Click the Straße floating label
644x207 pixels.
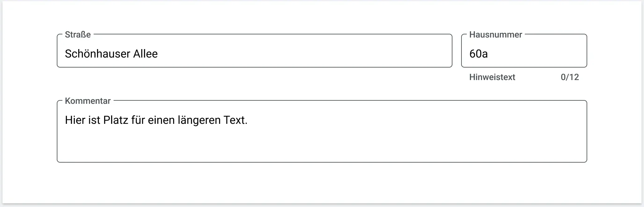click(78, 35)
